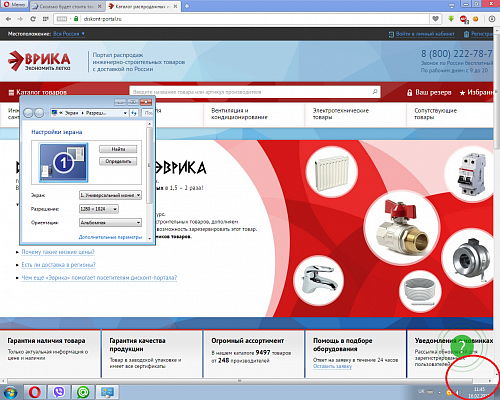Screen dimensions: 500x400
Task: Expand the 'Разрешение' resolution dropdown
Action: click(99, 209)
